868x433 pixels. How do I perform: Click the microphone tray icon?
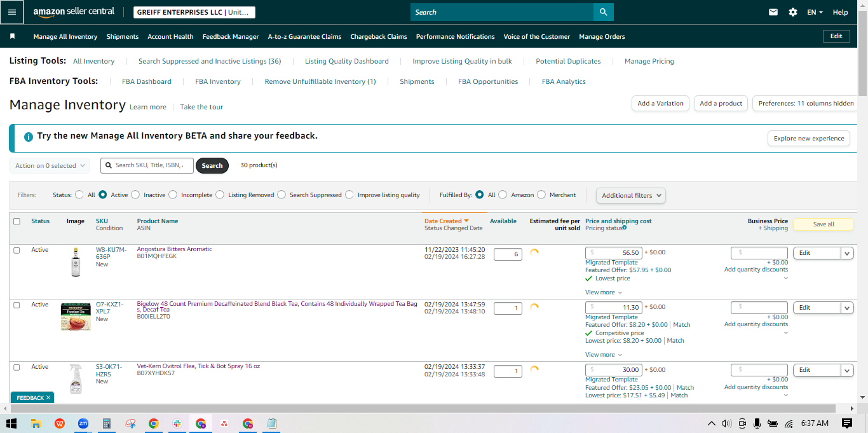click(x=757, y=423)
